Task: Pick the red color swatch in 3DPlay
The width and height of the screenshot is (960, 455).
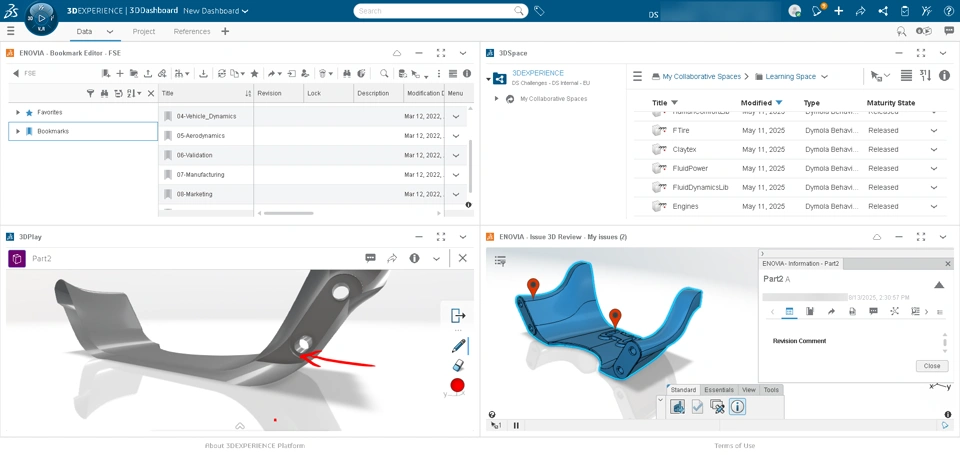Action: tap(457, 385)
